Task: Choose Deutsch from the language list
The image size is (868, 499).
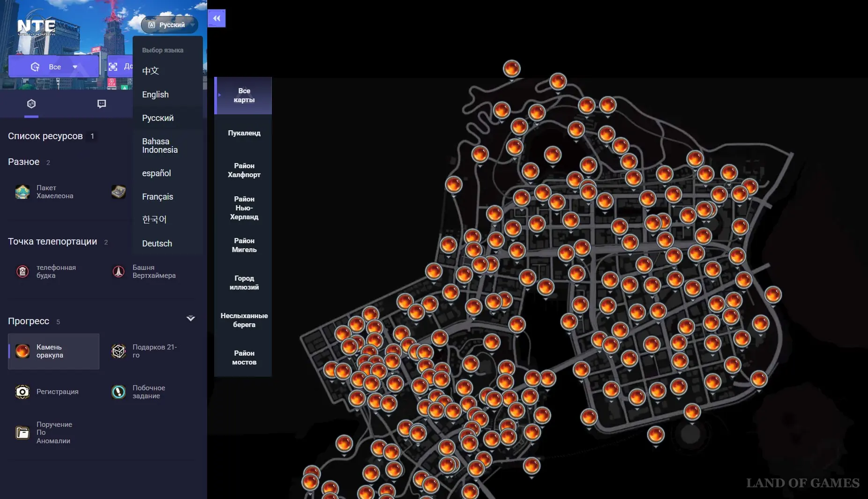Action: [157, 244]
